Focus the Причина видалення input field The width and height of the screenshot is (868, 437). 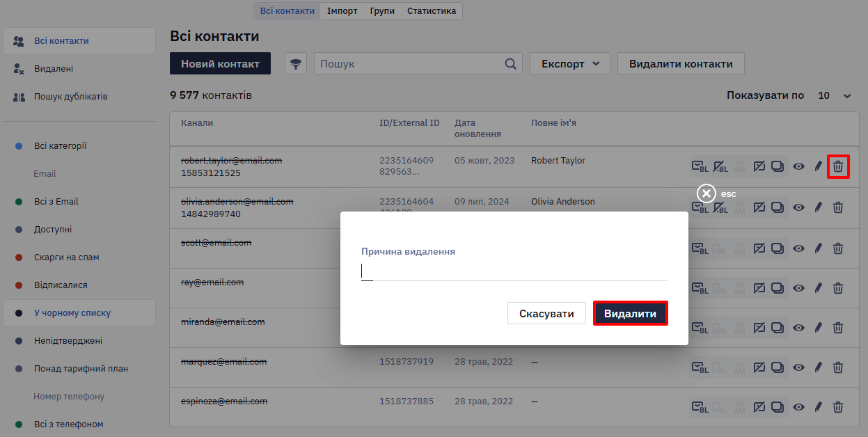pos(514,271)
